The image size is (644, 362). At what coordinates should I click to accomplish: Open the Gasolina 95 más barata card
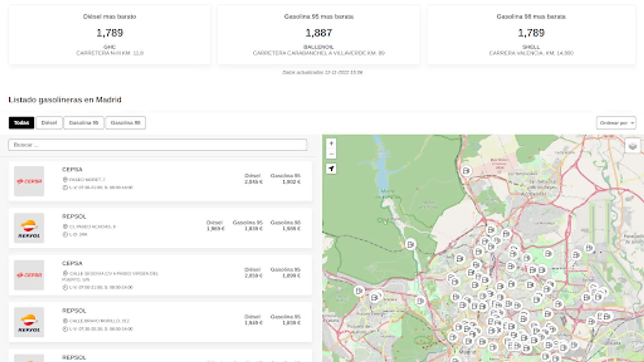[x=318, y=35]
